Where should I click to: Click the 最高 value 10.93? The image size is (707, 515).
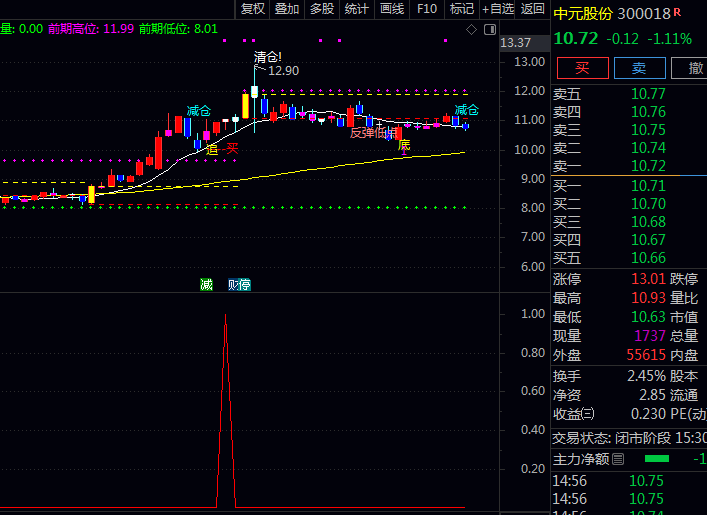coord(648,298)
